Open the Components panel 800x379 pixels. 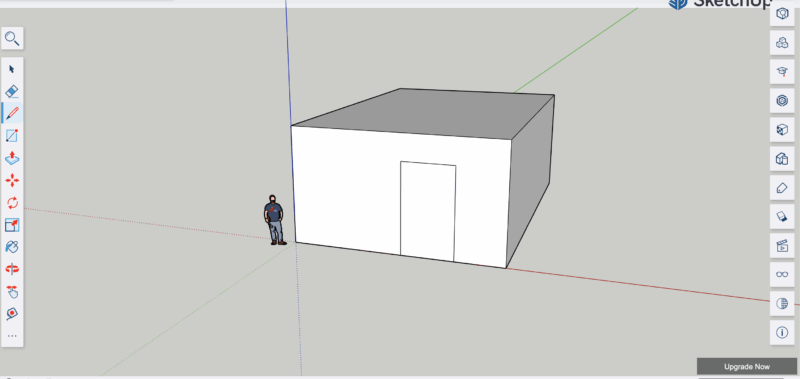click(782, 43)
